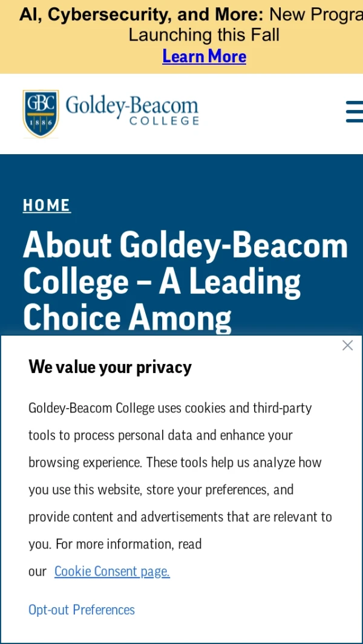Click the privacy text mentioning 'browsing experience'
This screenshot has height=644, width=363.
(175, 463)
